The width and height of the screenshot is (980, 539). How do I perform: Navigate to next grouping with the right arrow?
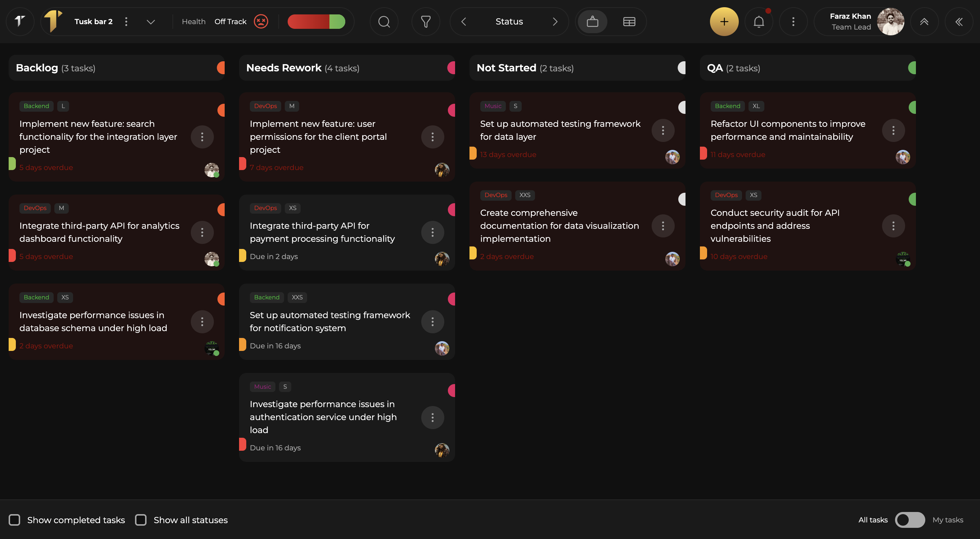coord(555,22)
